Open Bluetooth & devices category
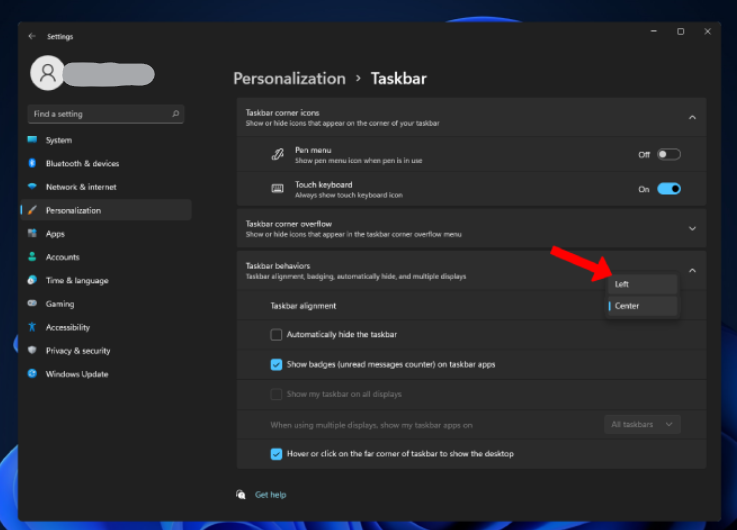 point(106,164)
